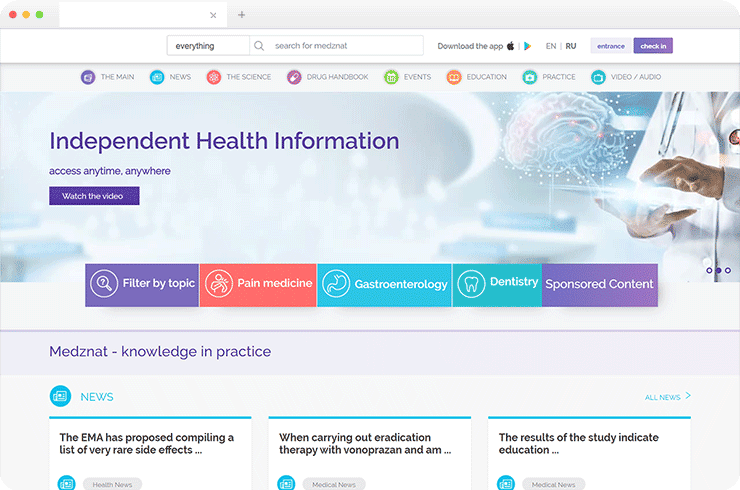740x490 pixels.
Task: Open a new browser tab with plus
Action: (242, 15)
